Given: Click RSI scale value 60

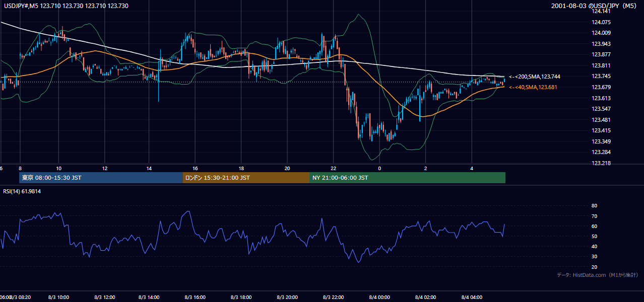Looking at the screenshot, I should tap(594, 226).
